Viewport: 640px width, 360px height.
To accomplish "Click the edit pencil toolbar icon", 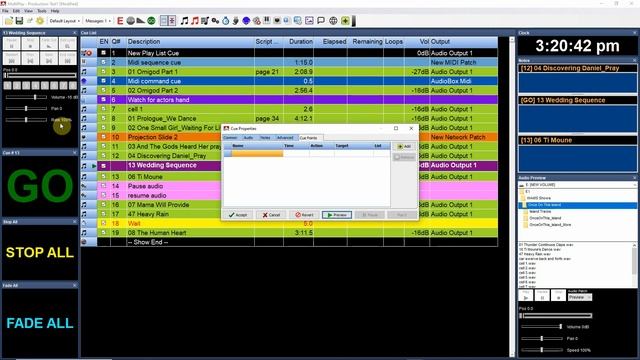I will [x=29, y=20].
